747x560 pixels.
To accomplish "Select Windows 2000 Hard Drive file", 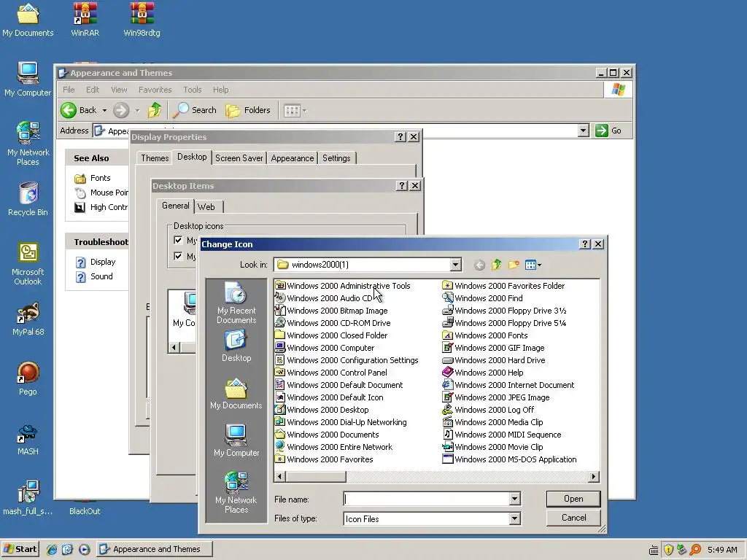I will (494, 360).
